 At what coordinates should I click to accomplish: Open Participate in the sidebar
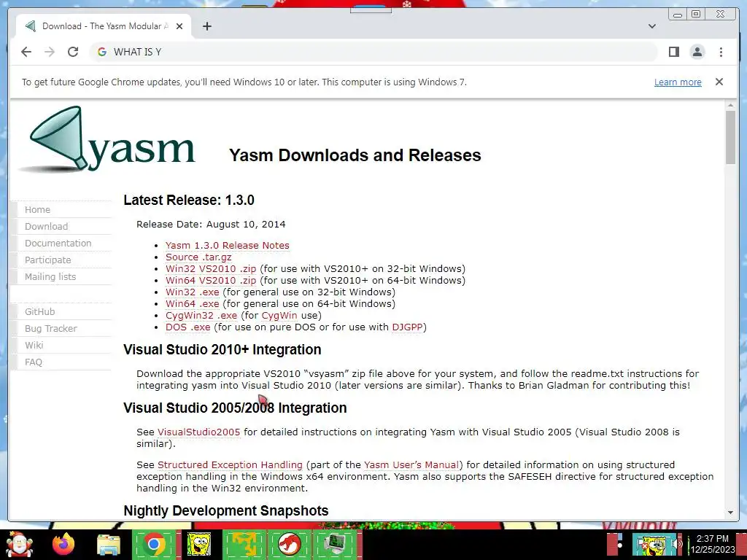pos(47,260)
